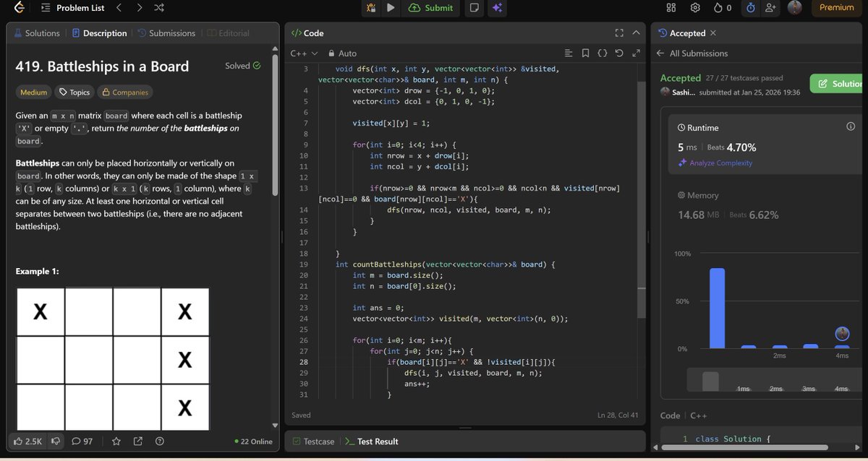Click the green Solution button

837,84
